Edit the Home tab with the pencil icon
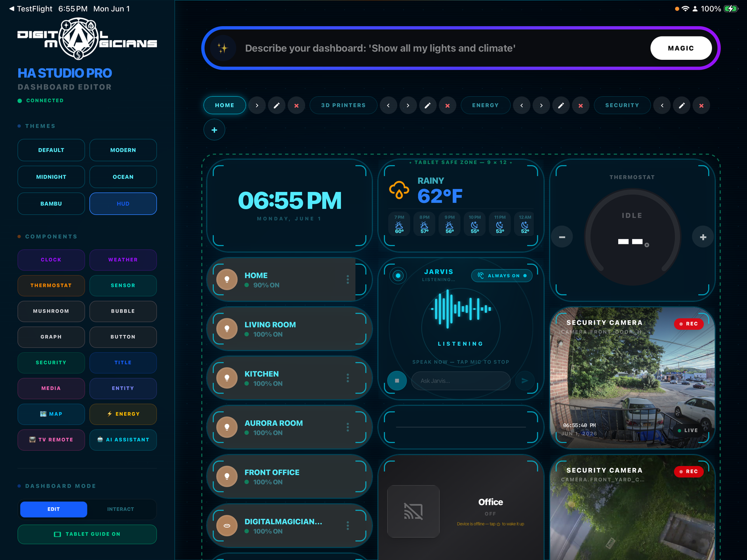747x560 pixels. pos(276,106)
